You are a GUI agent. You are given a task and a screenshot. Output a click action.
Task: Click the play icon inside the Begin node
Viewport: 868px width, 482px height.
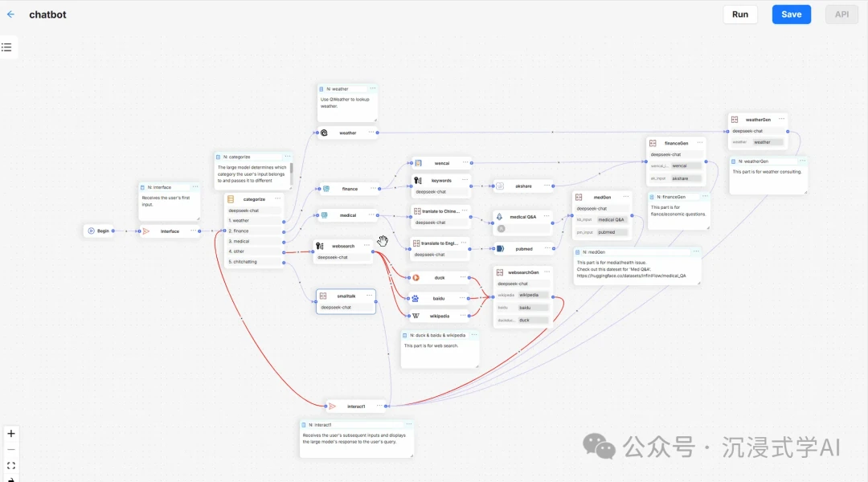click(91, 231)
